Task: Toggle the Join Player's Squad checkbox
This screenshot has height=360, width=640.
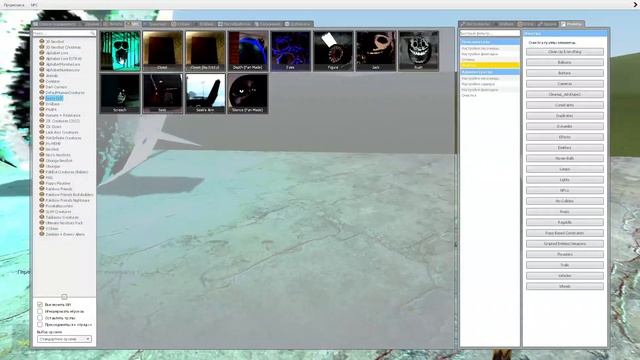Action: click(40, 324)
